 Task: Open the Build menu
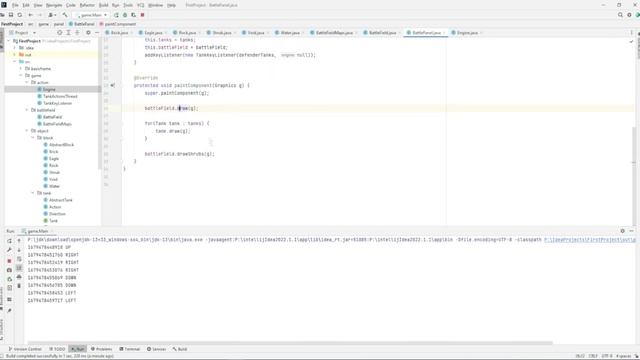tap(104, 5)
